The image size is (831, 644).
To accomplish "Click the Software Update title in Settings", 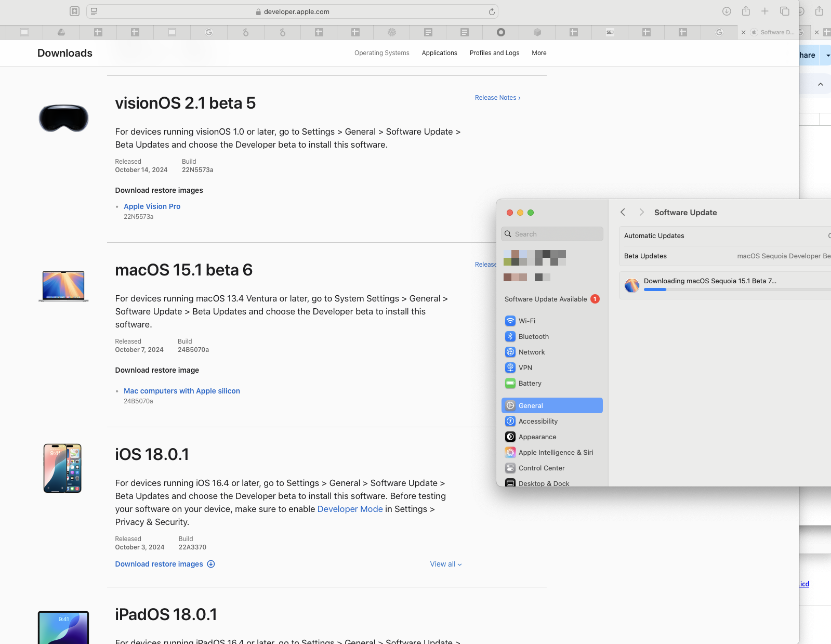I will [685, 212].
